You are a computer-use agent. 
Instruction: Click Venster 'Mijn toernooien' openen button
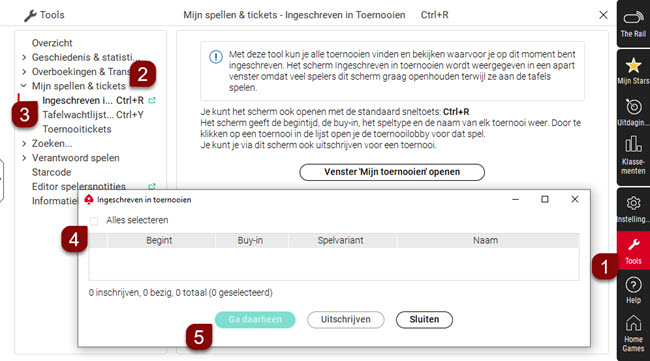392,172
